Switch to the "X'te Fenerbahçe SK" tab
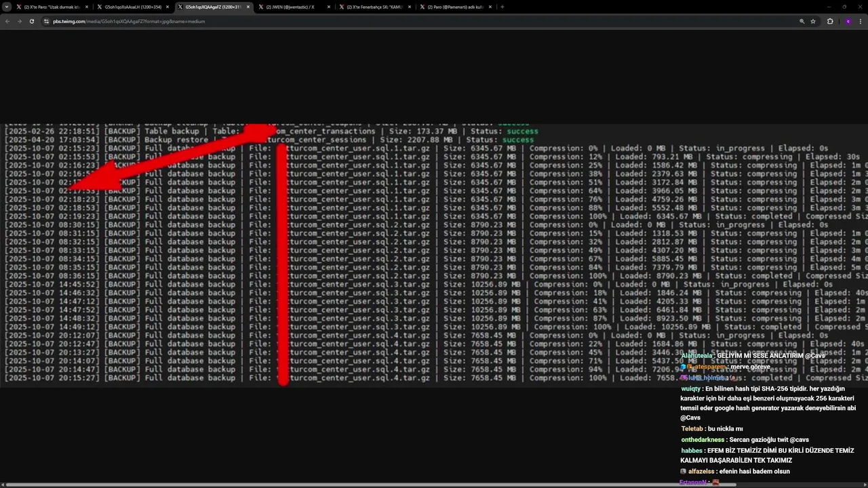 pos(375,7)
